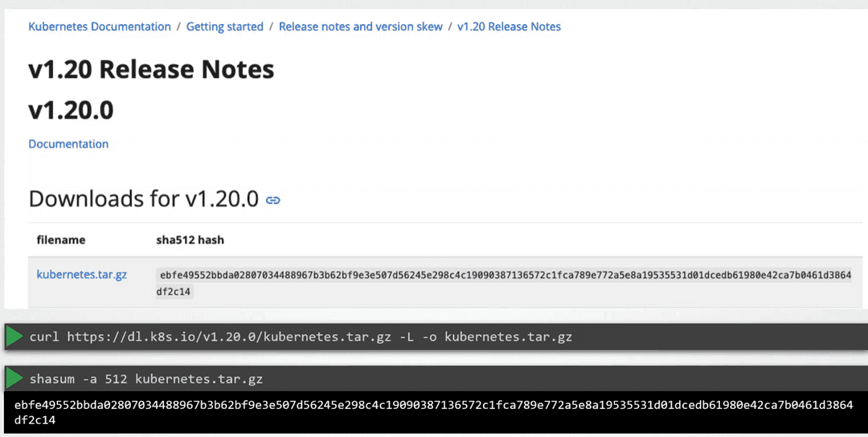The width and height of the screenshot is (868, 437).
Task: Click the sha512 hash value in table
Action: click(x=505, y=276)
